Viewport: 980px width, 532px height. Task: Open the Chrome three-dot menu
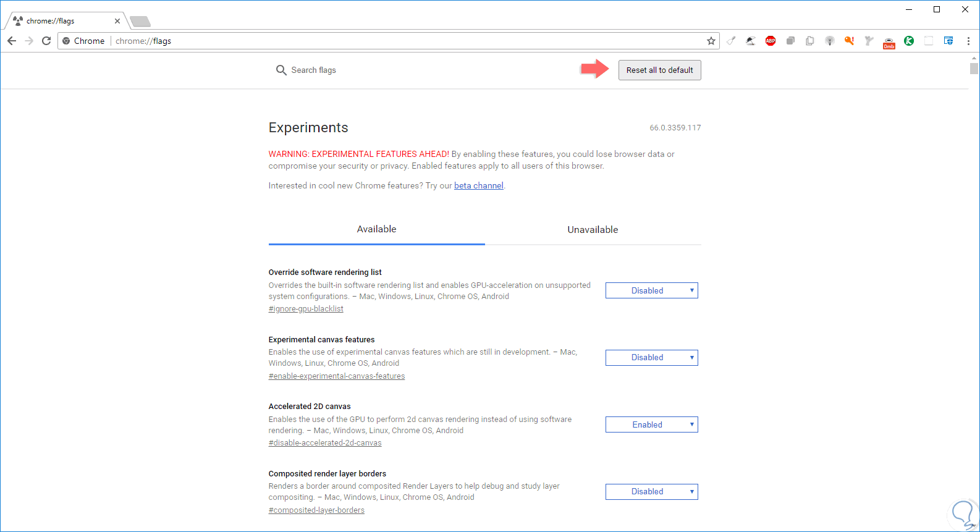coord(968,41)
